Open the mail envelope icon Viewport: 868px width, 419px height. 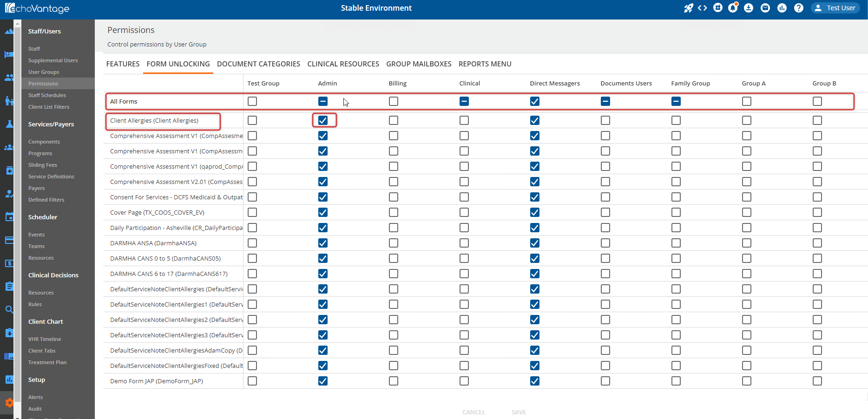[765, 8]
